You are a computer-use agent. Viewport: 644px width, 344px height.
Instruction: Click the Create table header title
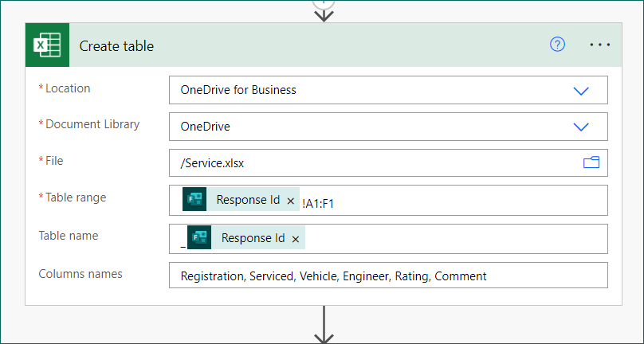pyautogui.click(x=116, y=45)
